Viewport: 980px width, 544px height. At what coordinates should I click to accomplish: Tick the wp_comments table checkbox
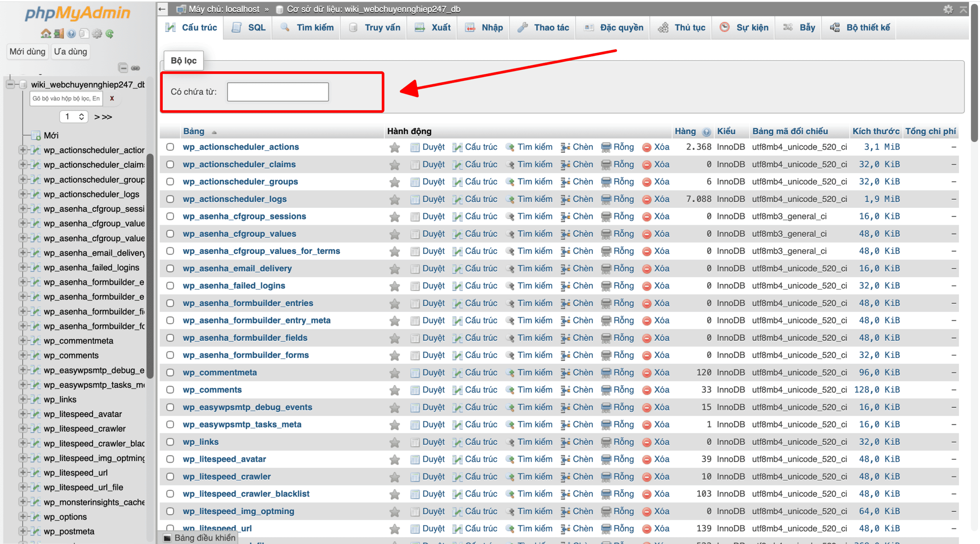170,390
